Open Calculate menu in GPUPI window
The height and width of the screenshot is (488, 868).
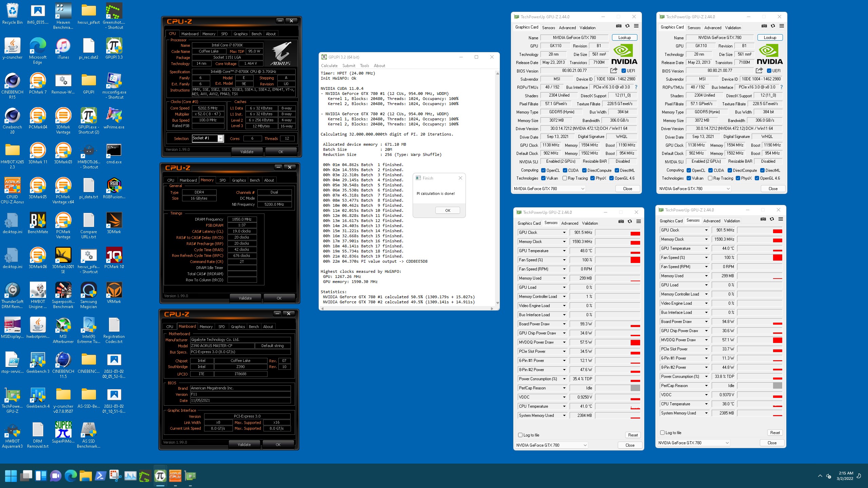pos(329,66)
